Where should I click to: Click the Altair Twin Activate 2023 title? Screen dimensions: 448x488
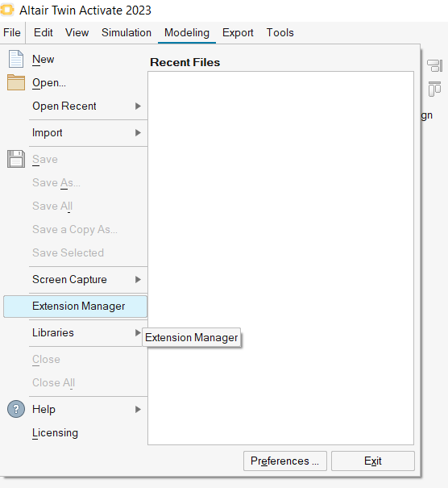click(85, 10)
